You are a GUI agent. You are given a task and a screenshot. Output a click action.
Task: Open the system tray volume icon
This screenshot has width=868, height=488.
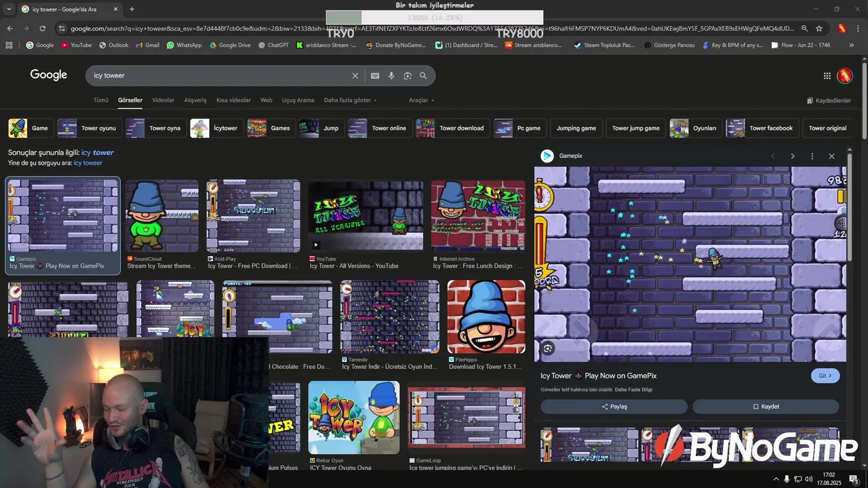[808, 479]
